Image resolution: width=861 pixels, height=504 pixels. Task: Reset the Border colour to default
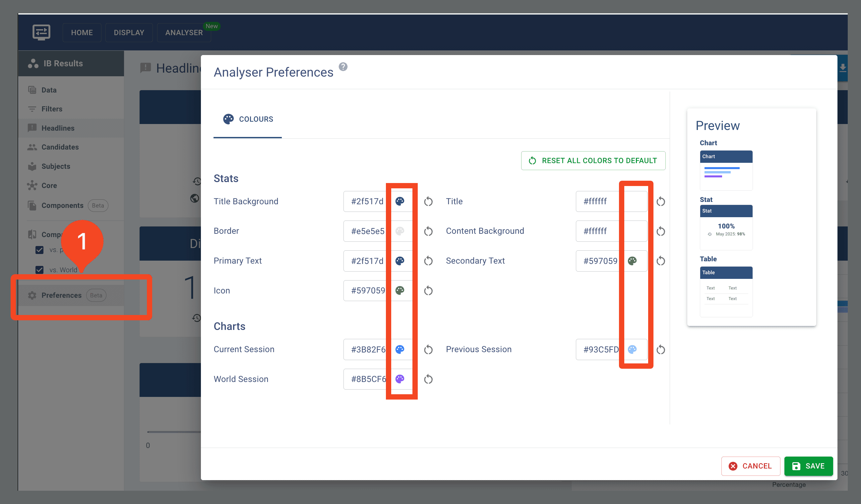click(428, 231)
